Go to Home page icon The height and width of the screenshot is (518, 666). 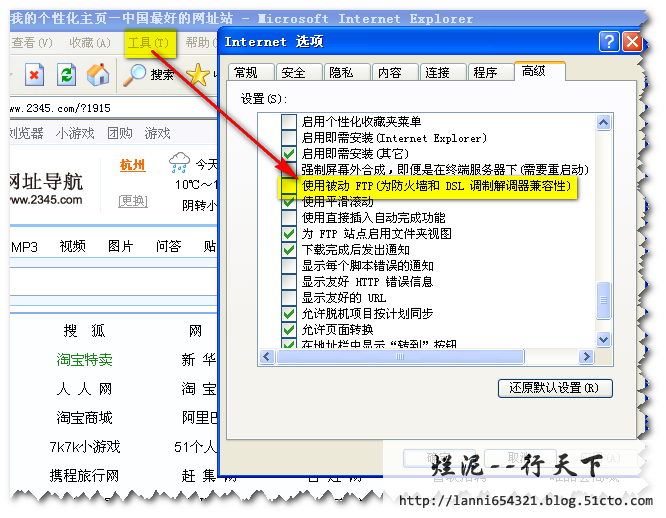[x=97, y=75]
